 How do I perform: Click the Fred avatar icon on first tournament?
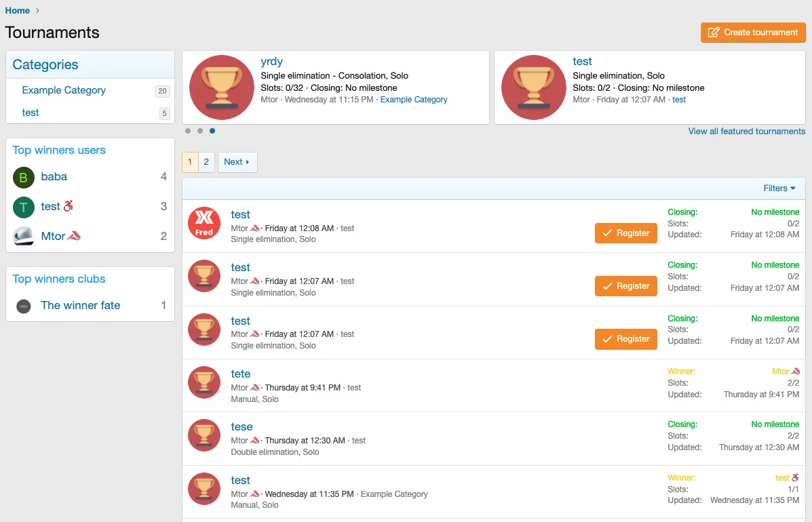pos(204,223)
